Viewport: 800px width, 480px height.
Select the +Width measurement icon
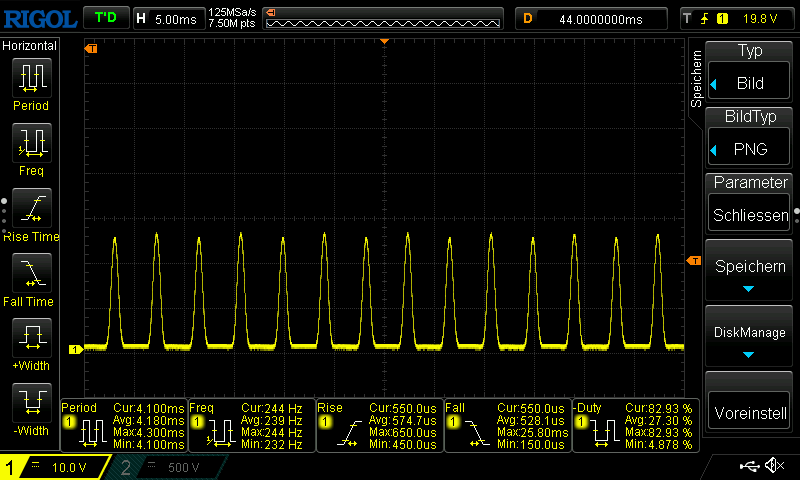tap(32, 338)
